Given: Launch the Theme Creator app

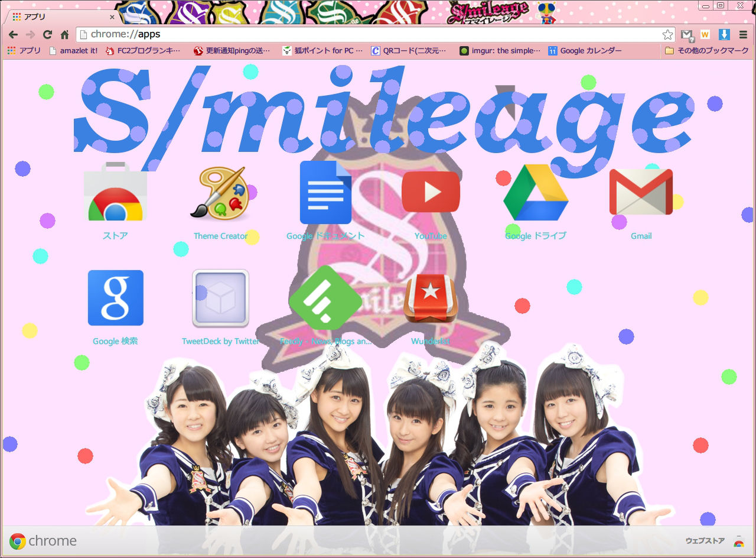Looking at the screenshot, I should (220, 193).
